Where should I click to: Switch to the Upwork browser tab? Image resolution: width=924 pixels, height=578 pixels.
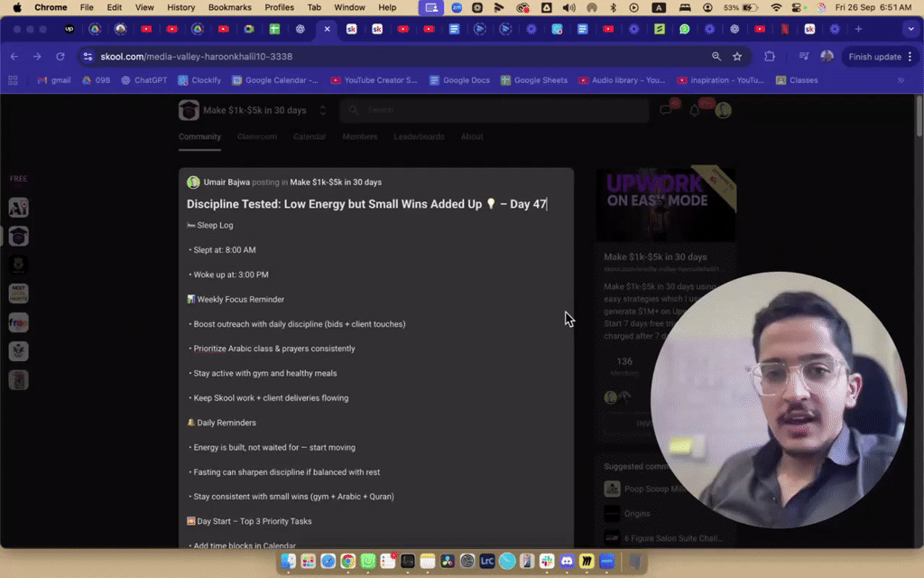point(69,29)
